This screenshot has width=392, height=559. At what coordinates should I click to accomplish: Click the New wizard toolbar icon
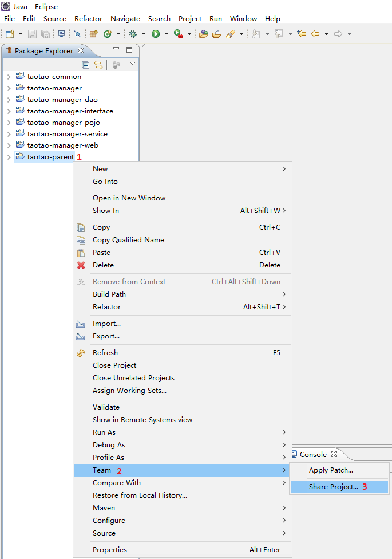point(10,34)
